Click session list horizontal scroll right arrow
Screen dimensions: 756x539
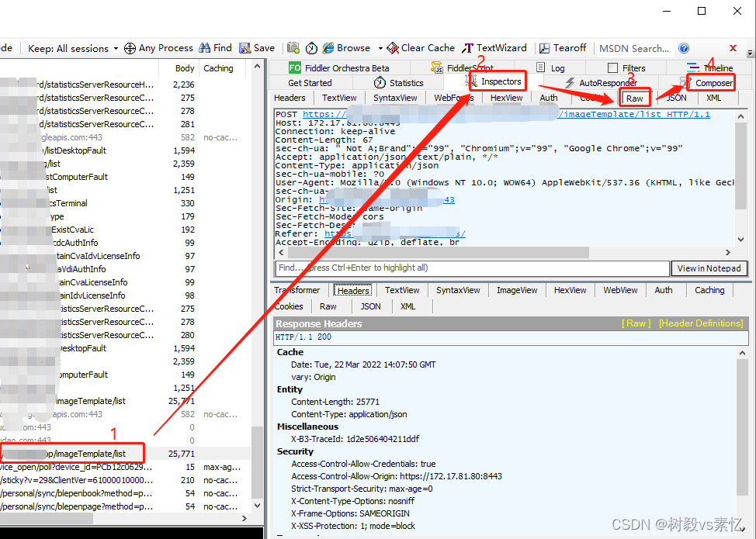point(244,518)
